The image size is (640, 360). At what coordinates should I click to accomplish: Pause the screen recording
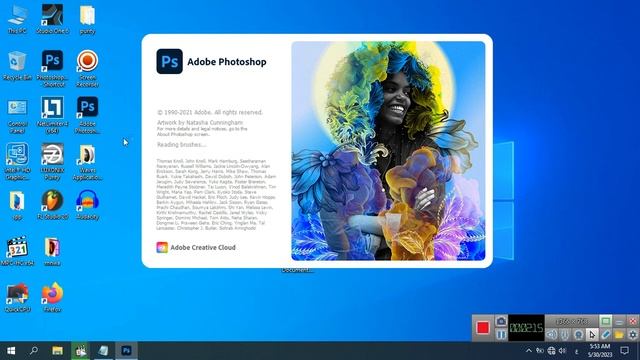[x=501, y=334]
